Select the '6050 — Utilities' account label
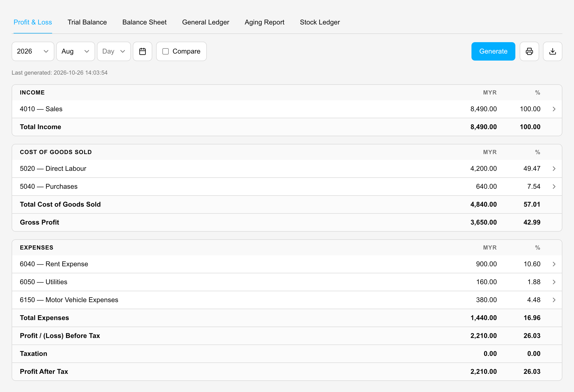Image resolution: width=574 pixels, height=392 pixels. (x=43, y=282)
